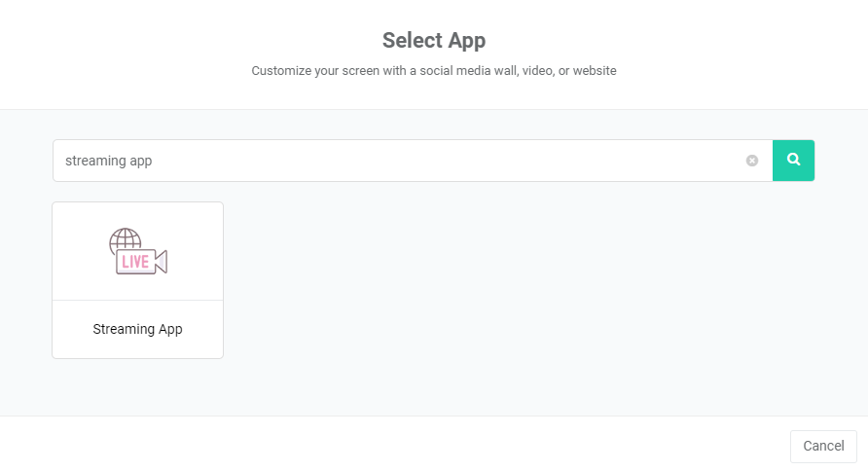Click the "Streaming App" label text
The image size is (868, 471).
137,329
